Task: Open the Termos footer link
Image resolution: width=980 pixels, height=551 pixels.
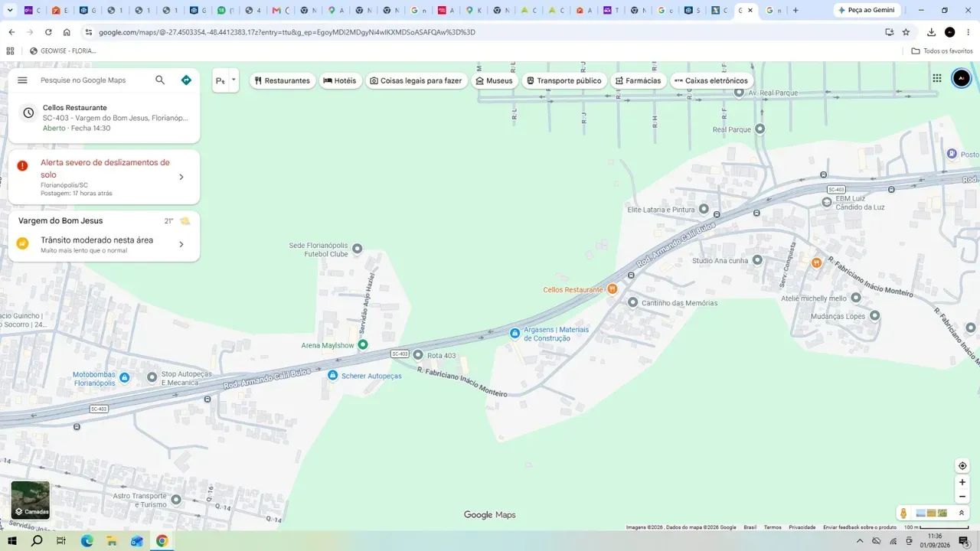Action: coord(773,527)
